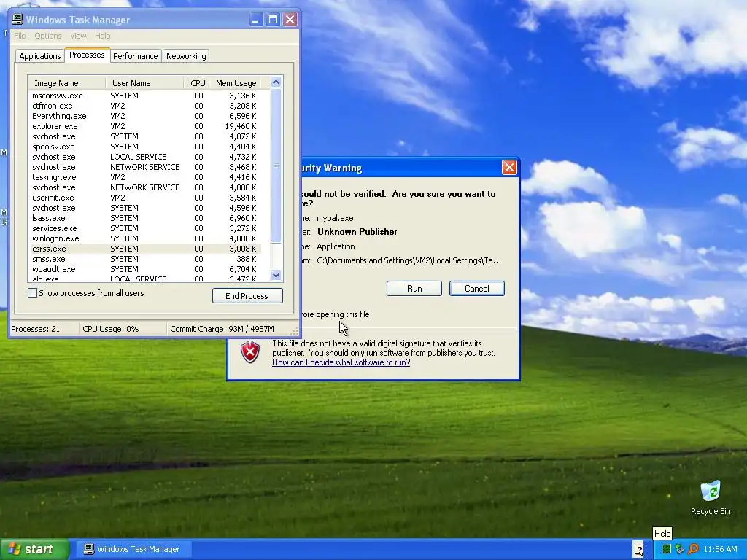Sort by Mem Usage column header

click(236, 83)
